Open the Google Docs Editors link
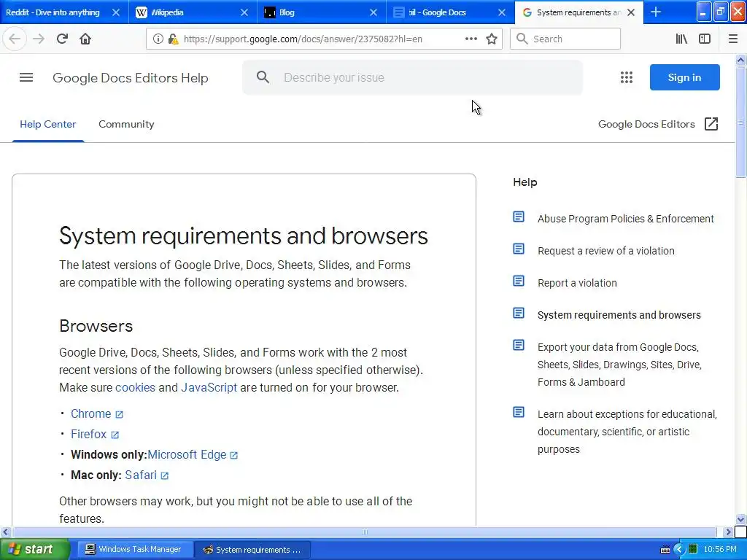747x560 pixels. (646, 124)
